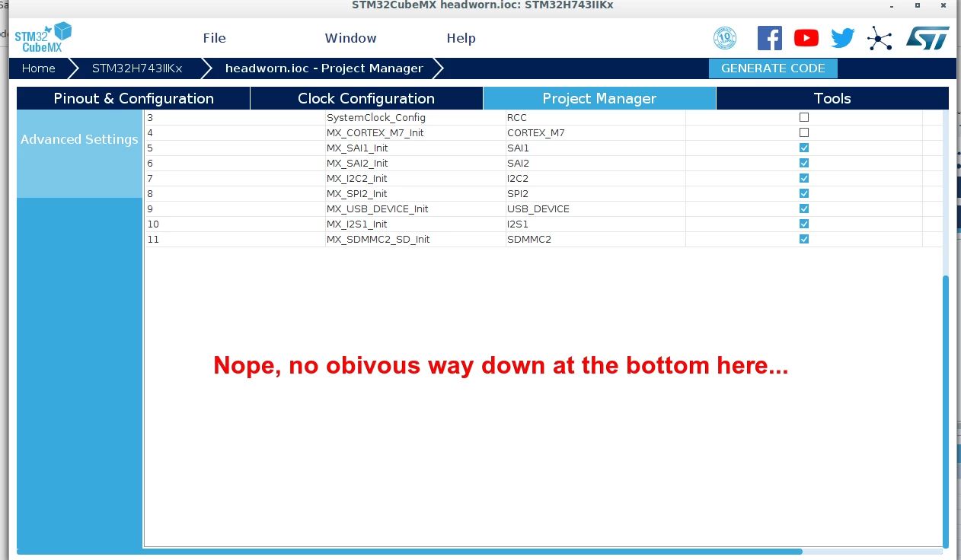This screenshot has height=560, width=961.
Task: Click the I2C2 peripheral cell
Action: pyautogui.click(x=595, y=179)
